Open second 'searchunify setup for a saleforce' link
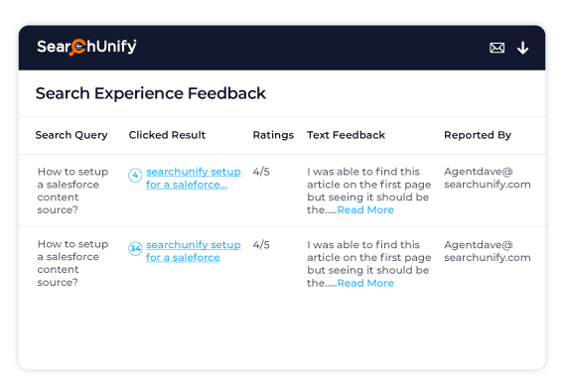 [193, 251]
